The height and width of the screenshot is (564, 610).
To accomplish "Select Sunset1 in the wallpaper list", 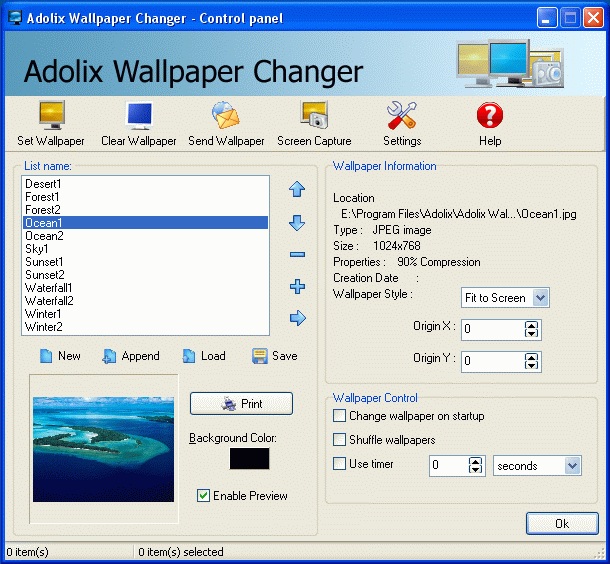I will pos(45,262).
